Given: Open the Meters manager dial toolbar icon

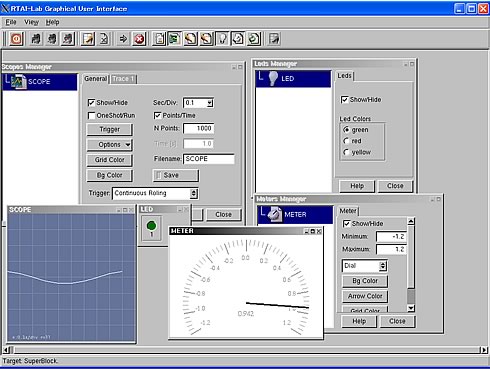Looking at the screenshot, I should tap(238, 39).
